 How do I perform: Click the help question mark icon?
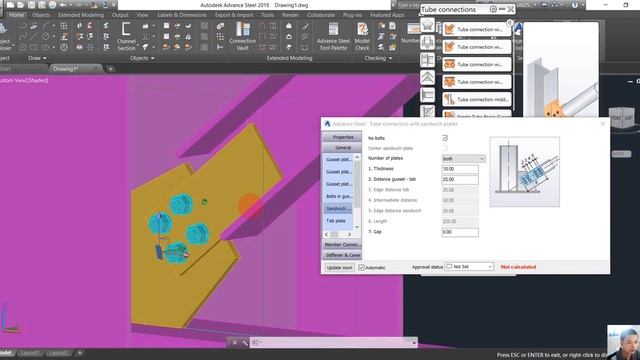click(x=575, y=5)
